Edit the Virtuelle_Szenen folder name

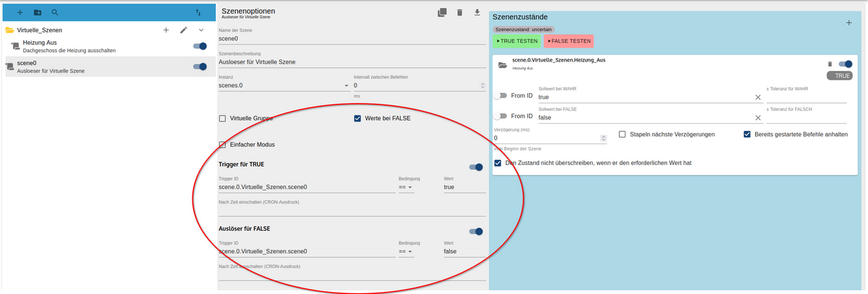pos(184,30)
